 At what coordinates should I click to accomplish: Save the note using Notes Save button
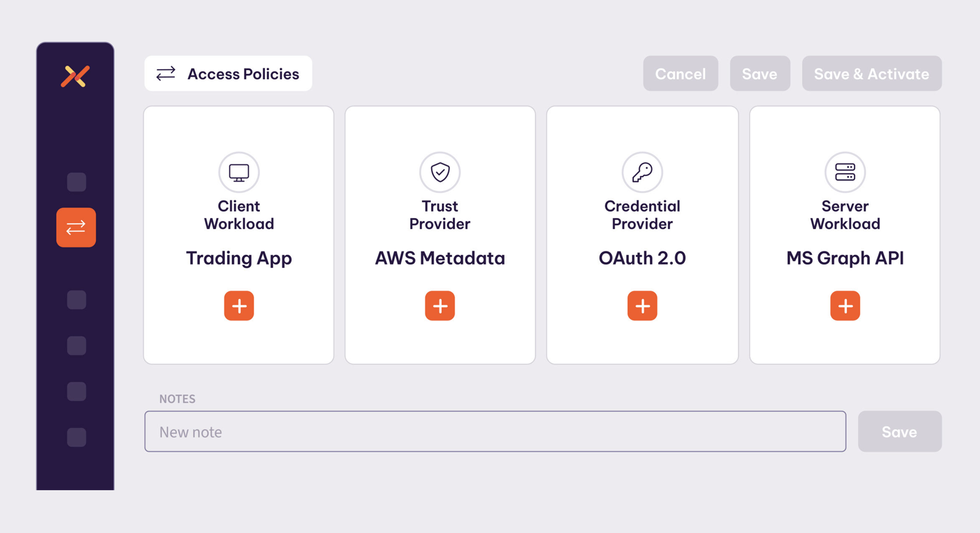pos(899,432)
